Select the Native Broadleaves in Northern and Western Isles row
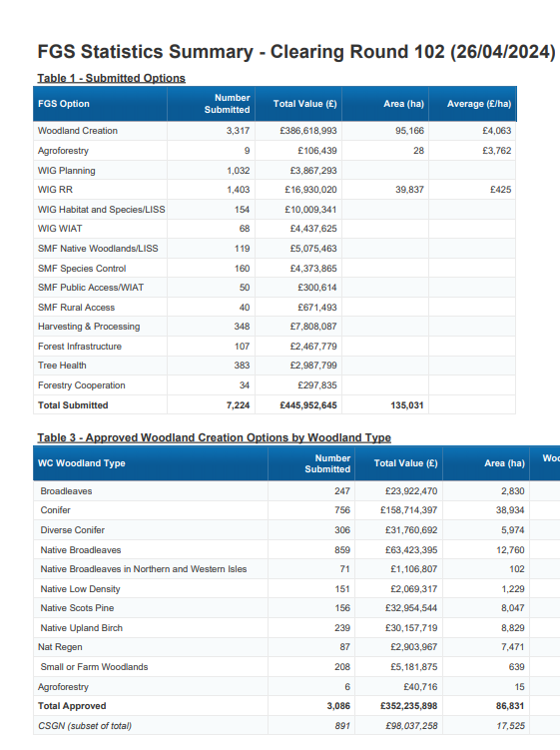 pyautogui.click(x=296, y=569)
